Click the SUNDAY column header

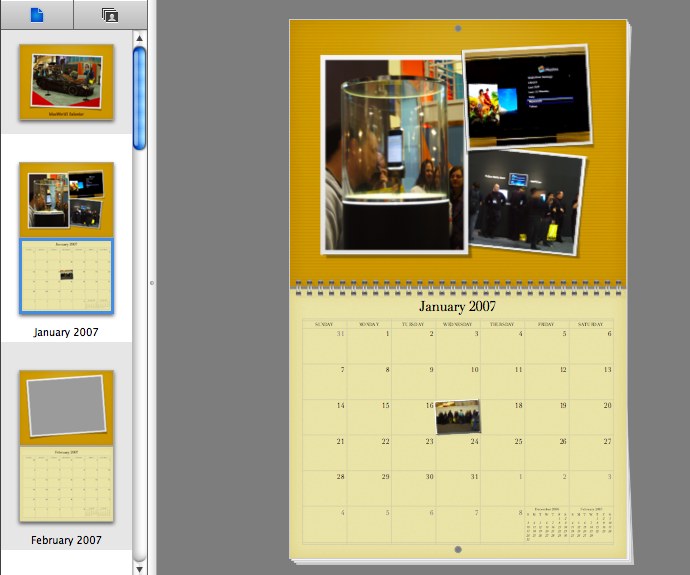point(324,324)
